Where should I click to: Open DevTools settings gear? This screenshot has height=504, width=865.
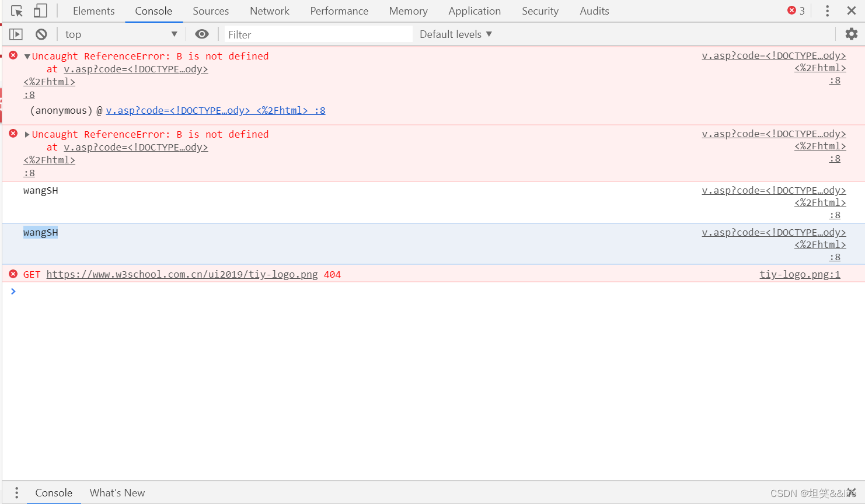click(851, 34)
